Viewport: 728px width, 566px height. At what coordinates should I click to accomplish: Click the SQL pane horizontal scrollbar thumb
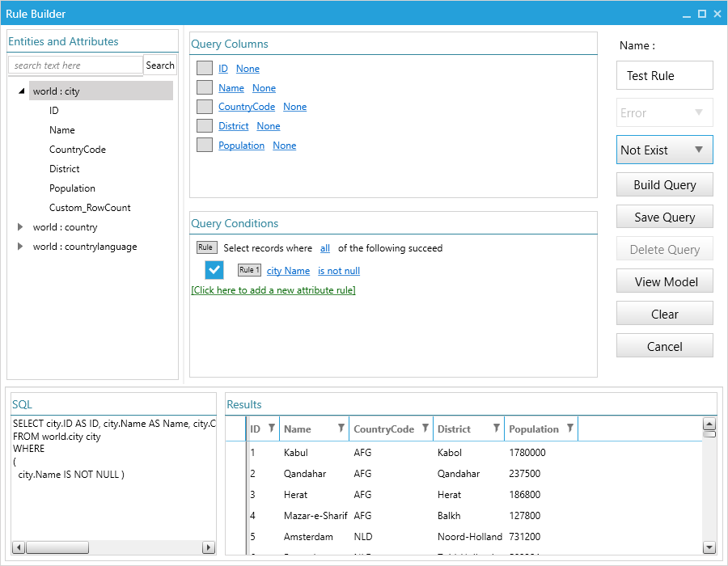(x=57, y=547)
